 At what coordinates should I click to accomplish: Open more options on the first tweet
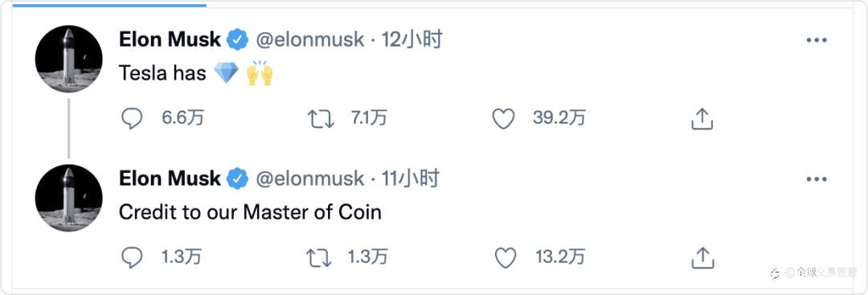[x=816, y=40]
